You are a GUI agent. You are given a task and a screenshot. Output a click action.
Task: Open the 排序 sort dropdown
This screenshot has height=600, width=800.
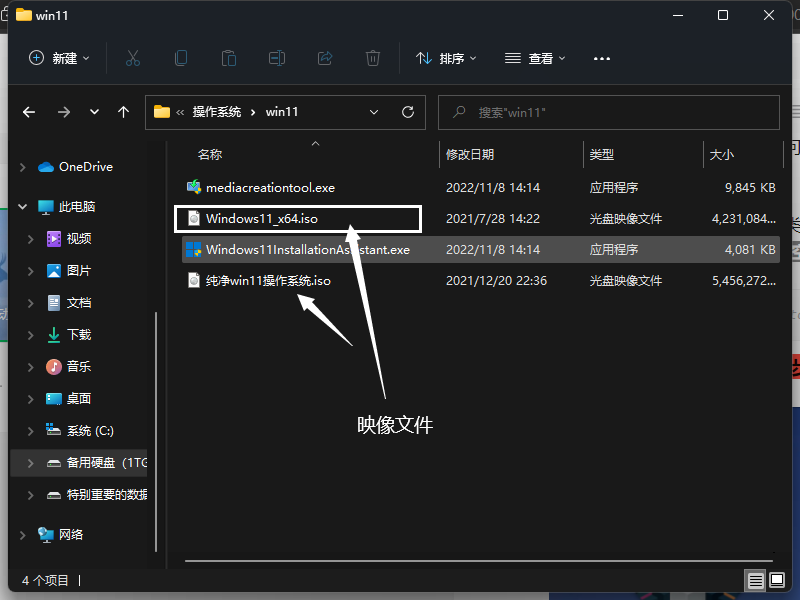[x=446, y=58]
